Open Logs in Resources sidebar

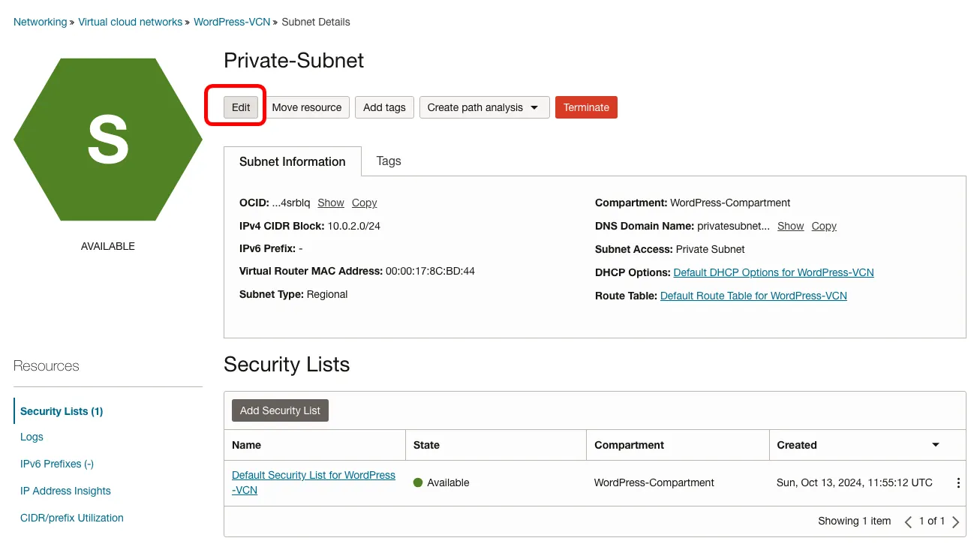tap(32, 437)
